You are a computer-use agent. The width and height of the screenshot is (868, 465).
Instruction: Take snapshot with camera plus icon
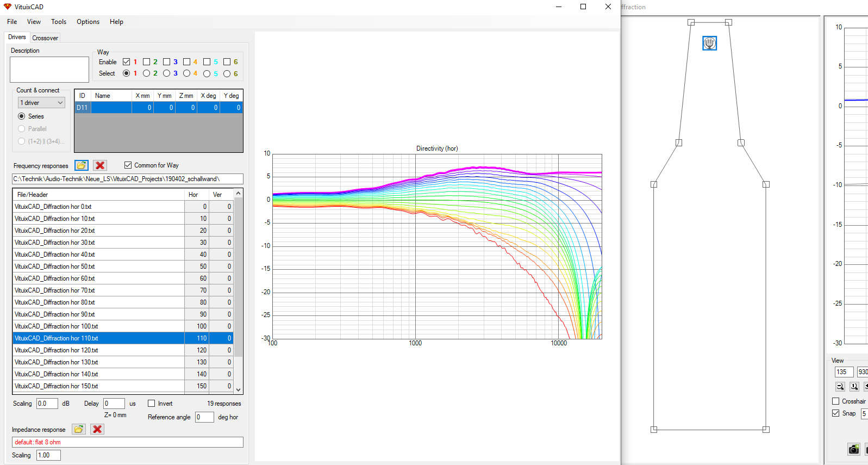pos(854,449)
